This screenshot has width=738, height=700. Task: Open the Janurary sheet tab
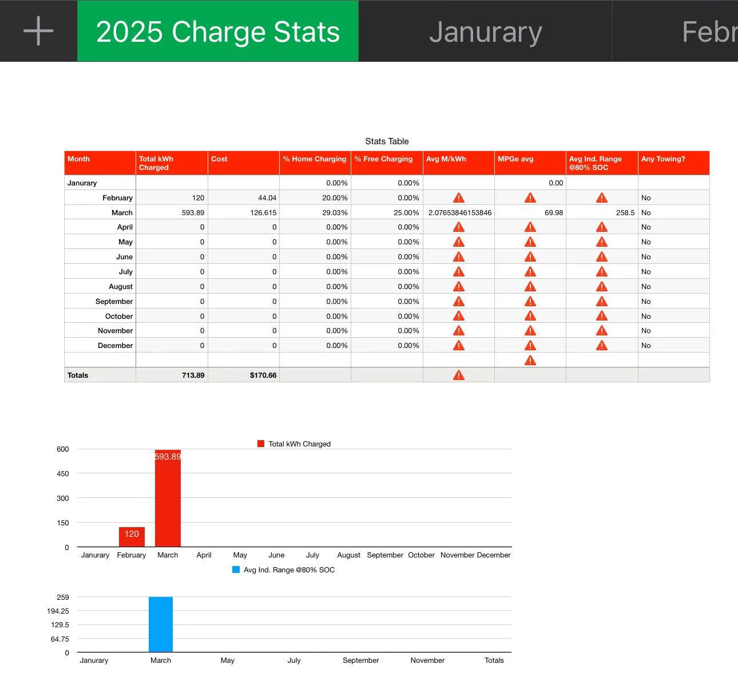tap(485, 31)
